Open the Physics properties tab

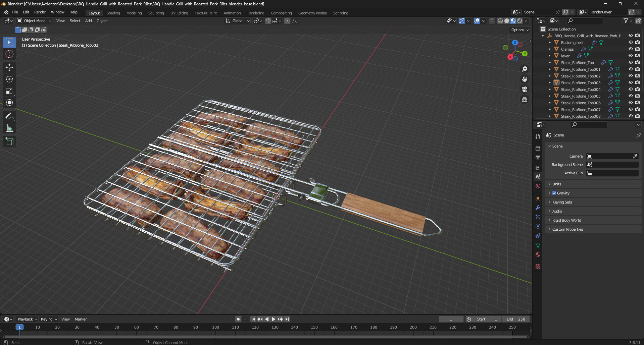click(x=538, y=226)
